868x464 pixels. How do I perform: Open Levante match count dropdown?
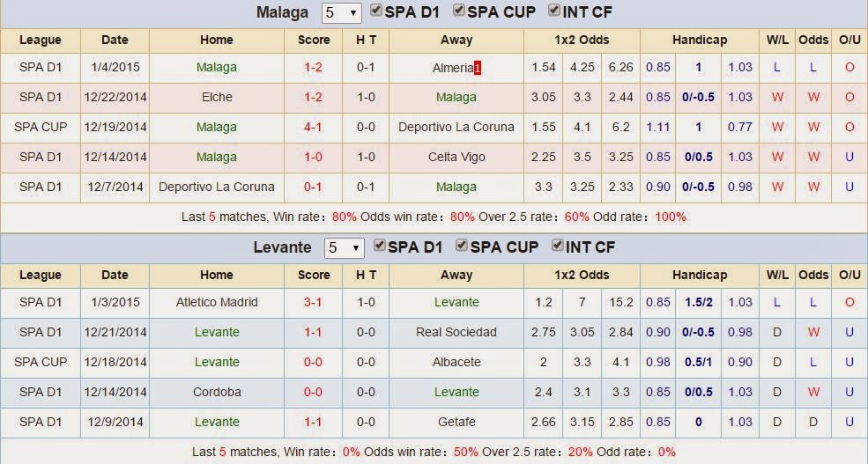(x=345, y=247)
